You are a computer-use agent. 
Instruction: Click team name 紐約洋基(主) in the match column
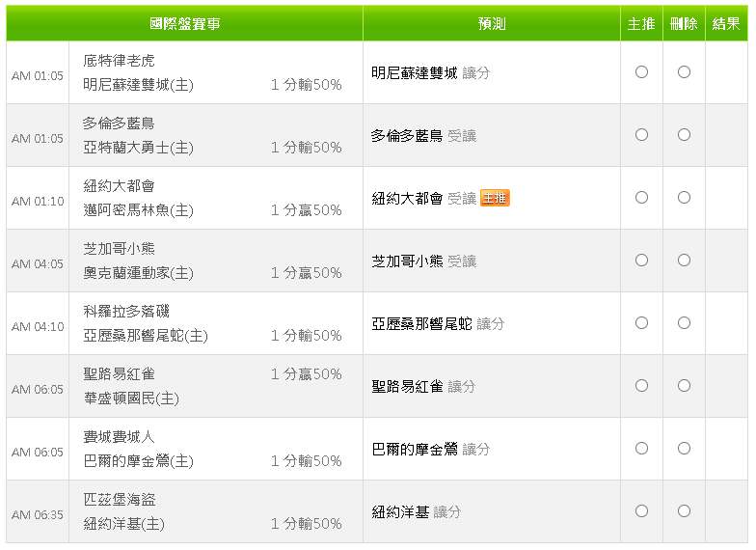(x=123, y=523)
